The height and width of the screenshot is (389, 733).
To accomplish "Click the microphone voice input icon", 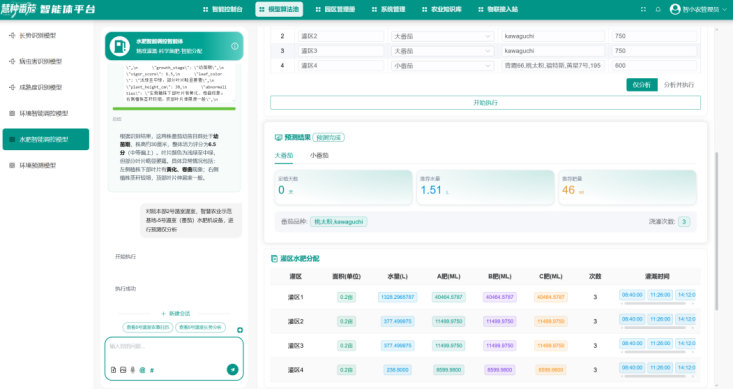I will (133, 370).
